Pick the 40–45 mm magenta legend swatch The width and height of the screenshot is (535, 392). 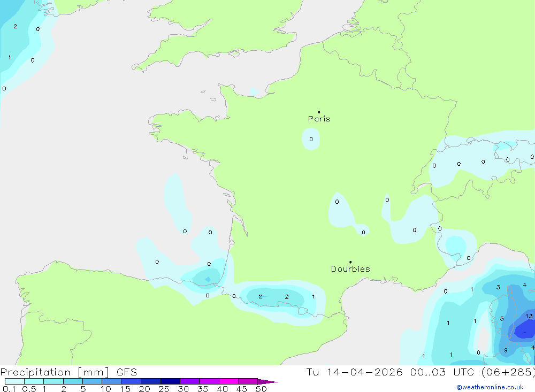click(x=228, y=381)
